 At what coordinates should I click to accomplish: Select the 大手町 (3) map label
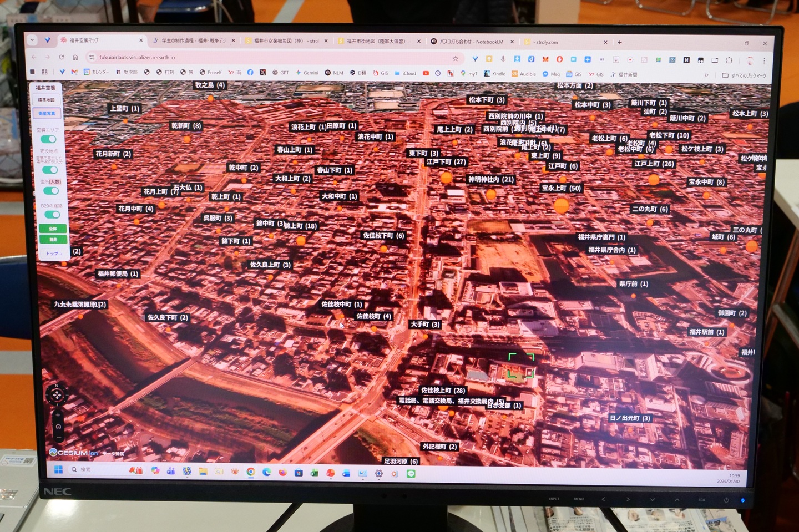click(x=425, y=324)
